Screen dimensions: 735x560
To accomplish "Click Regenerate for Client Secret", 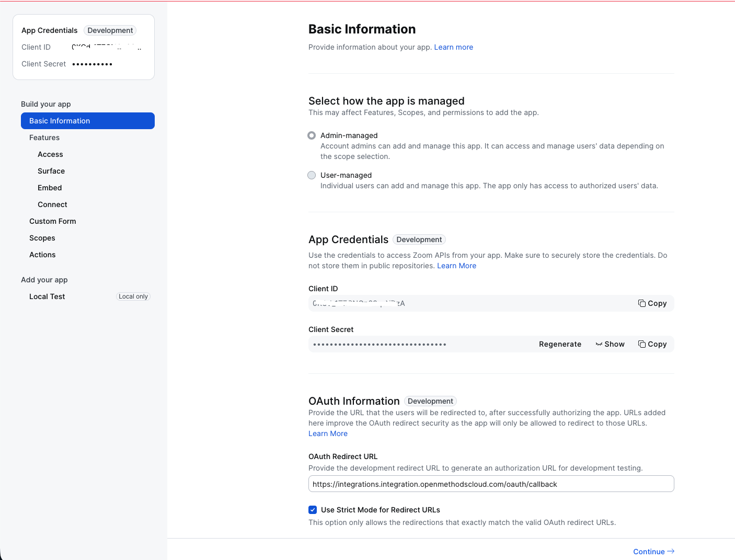I will pyautogui.click(x=560, y=344).
